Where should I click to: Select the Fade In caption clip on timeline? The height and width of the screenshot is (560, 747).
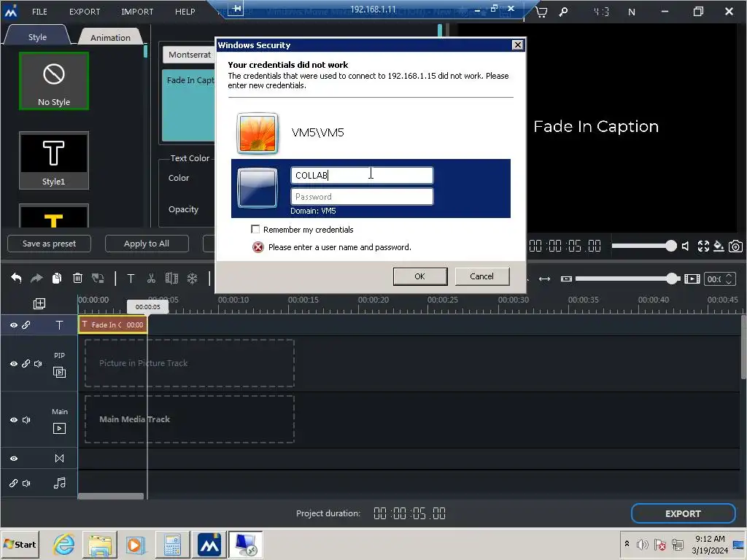point(113,324)
